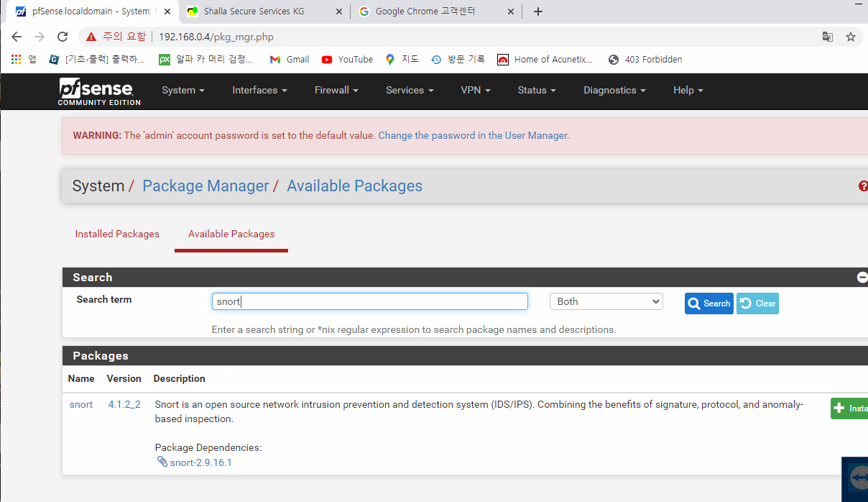Screen dimensions: 868x502
Task: Open the snort-2.9.16.1 dependency link
Action: pyautogui.click(x=201, y=462)
